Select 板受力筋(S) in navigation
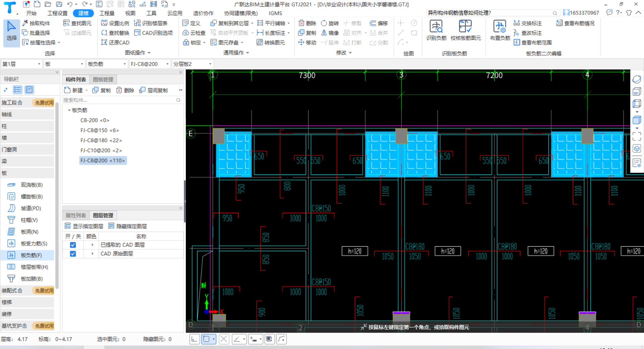 click(x=27, y=244)
